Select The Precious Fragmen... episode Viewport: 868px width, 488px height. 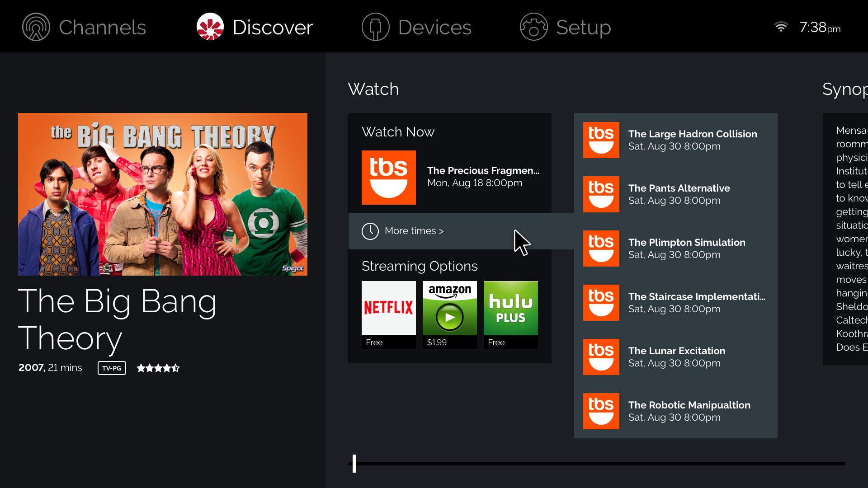pyautogui.click(x=483, y=170)
